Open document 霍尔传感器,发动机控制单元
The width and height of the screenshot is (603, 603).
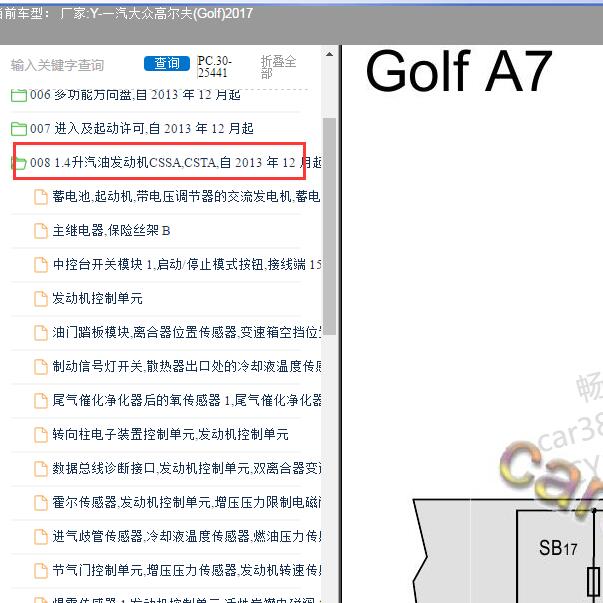187,502
